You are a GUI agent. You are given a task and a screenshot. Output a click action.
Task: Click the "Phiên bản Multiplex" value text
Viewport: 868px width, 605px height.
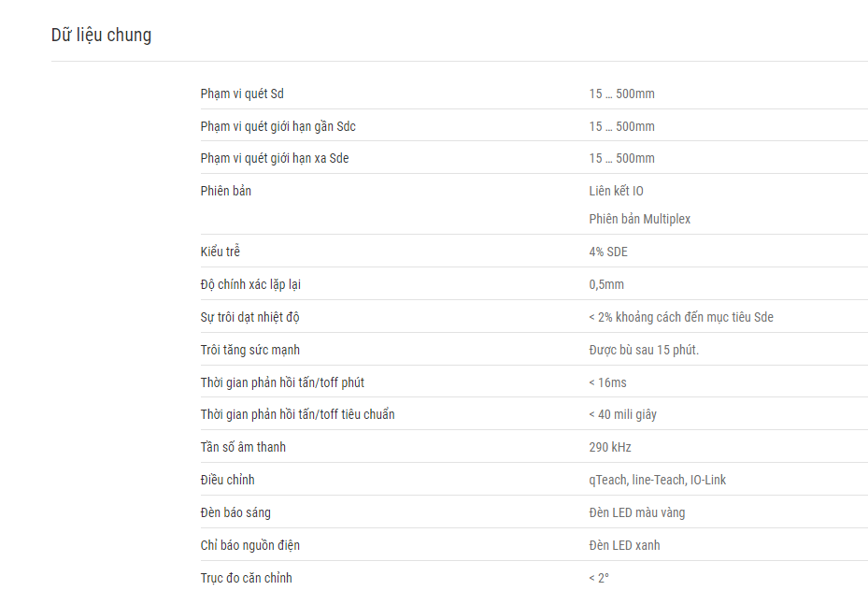pos(639,219)
